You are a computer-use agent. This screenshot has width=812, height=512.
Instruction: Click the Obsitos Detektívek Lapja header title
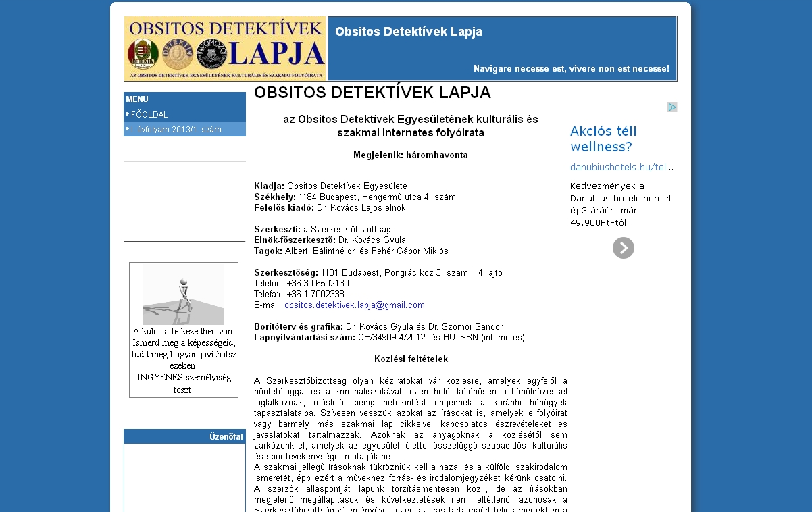click(x=409, y=32)
